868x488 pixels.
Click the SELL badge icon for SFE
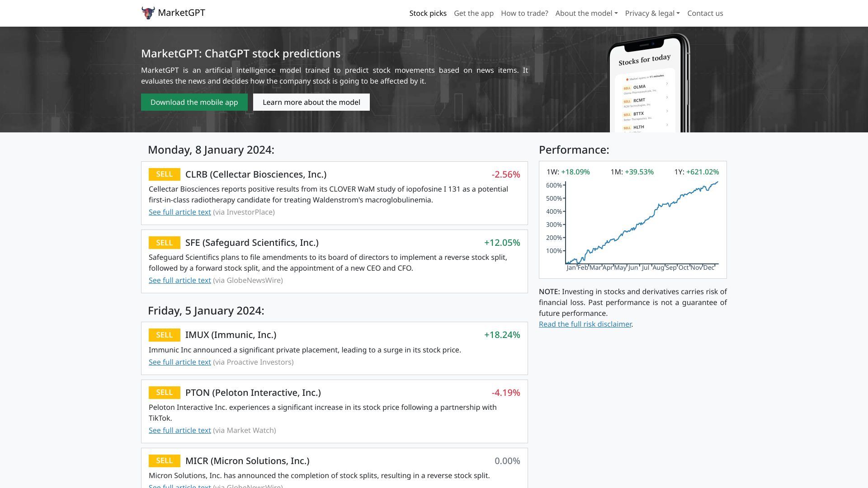[164, 243]
